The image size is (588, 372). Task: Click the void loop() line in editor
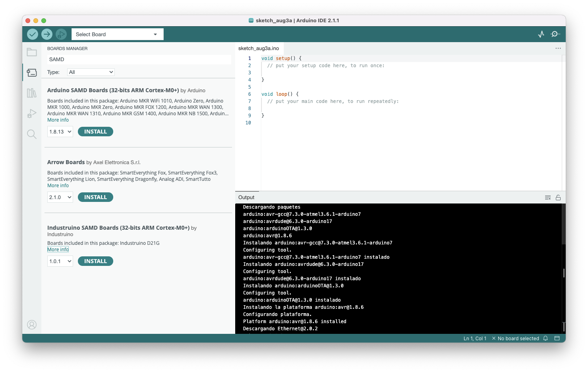pyautogui.click(x=280, y=94)
